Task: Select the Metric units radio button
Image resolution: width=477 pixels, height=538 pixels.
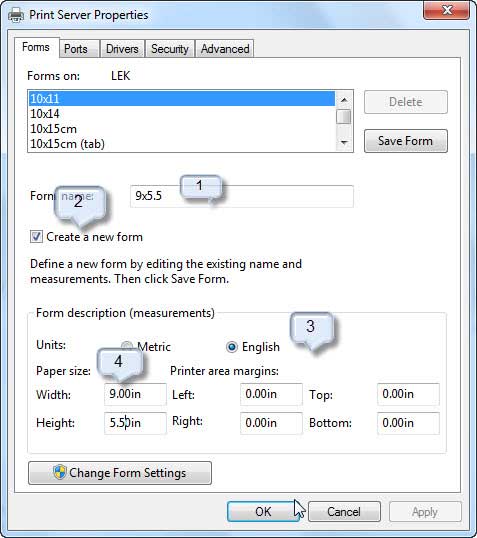Action: 127,346
